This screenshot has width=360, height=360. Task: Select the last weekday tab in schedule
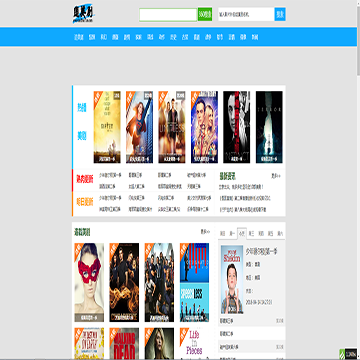click(280, 234)
